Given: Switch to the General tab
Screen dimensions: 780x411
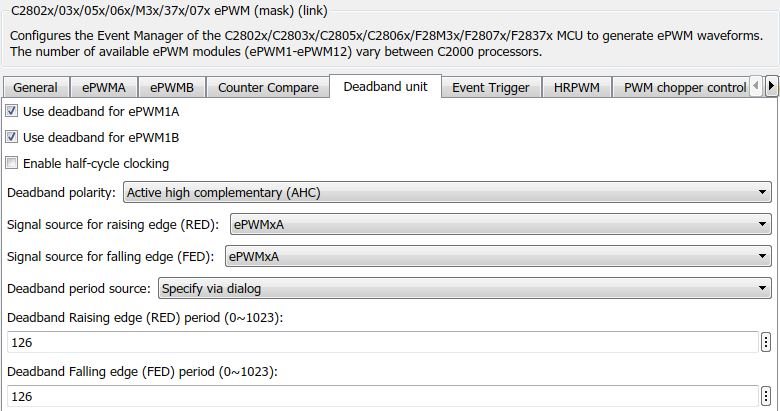Looking at the screenshot, I should (x=35, y=88).
